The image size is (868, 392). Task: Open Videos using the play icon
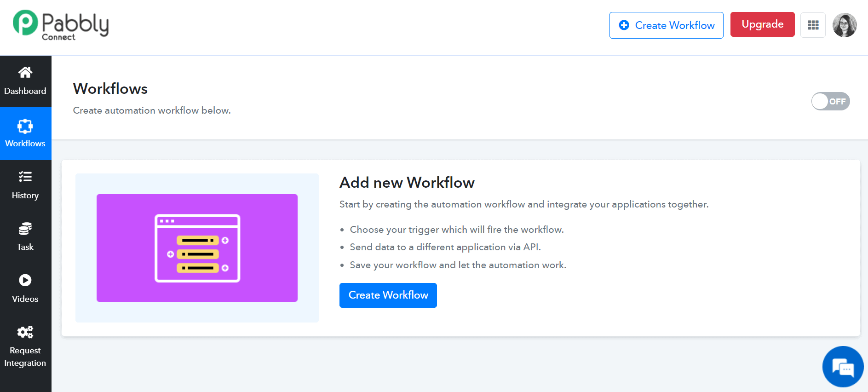pos(25,280)
